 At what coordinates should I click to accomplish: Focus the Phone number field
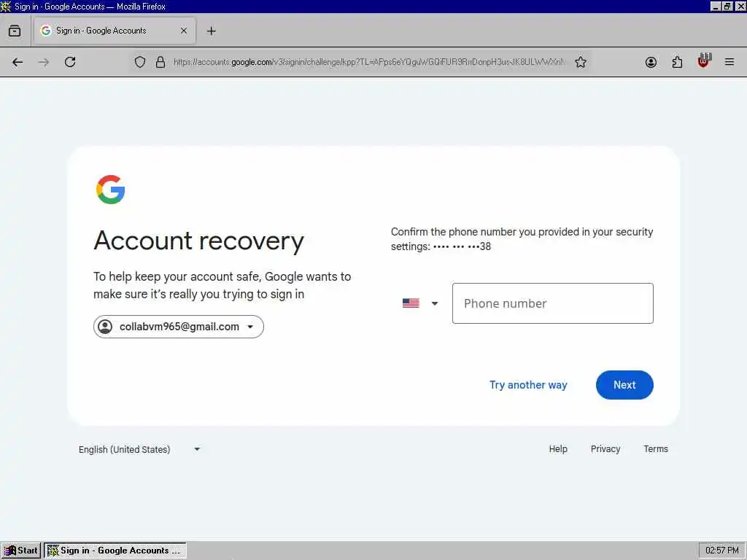pos(553,303)
